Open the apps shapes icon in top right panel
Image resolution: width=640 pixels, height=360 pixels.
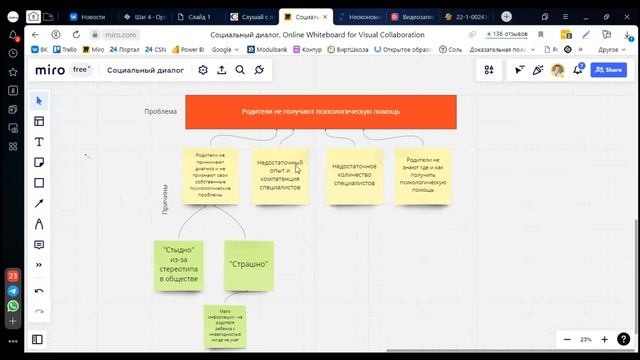(489, 70)
